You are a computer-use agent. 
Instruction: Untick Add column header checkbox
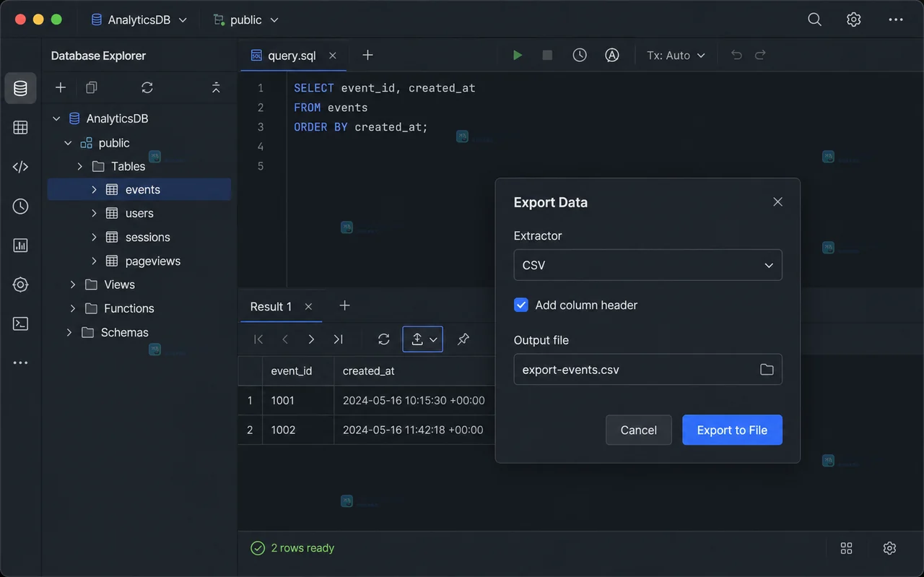(x=521, y=305)
